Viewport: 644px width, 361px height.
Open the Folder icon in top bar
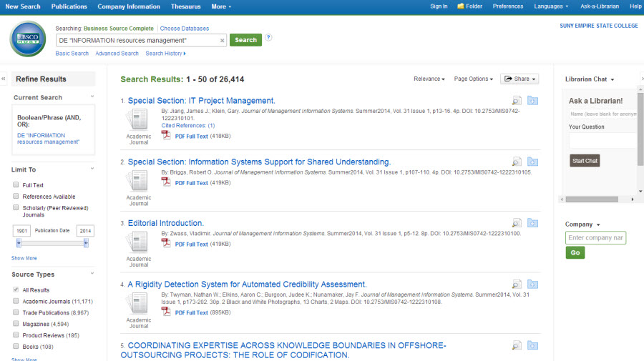461,6
